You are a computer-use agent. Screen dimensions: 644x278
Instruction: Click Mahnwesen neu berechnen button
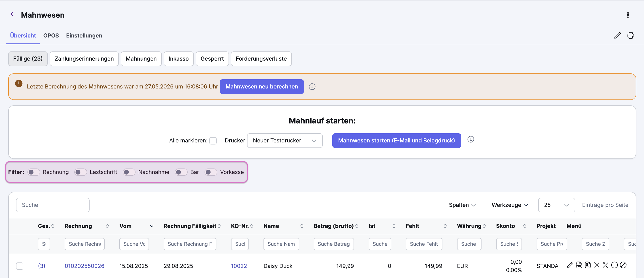point(261,86)
